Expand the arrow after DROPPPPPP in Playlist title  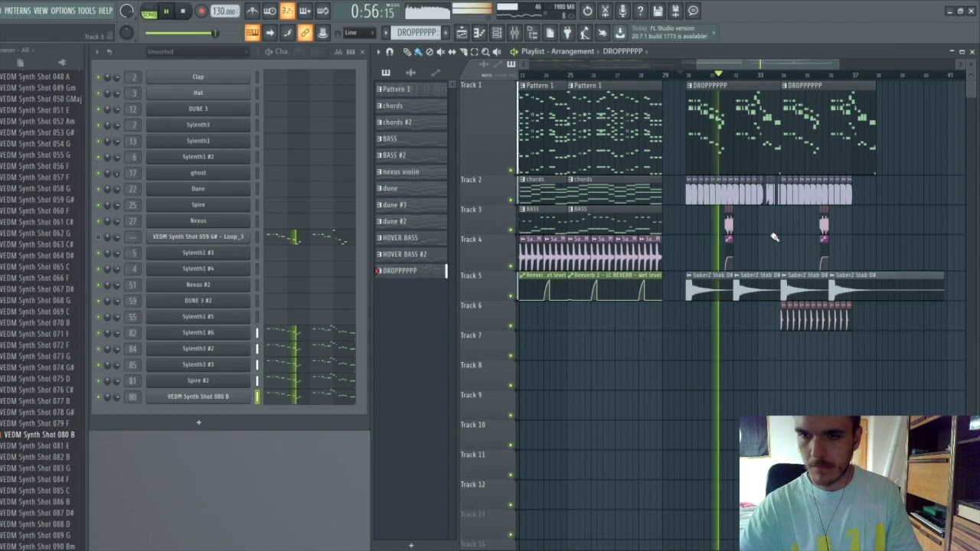(x=646, y=51)
